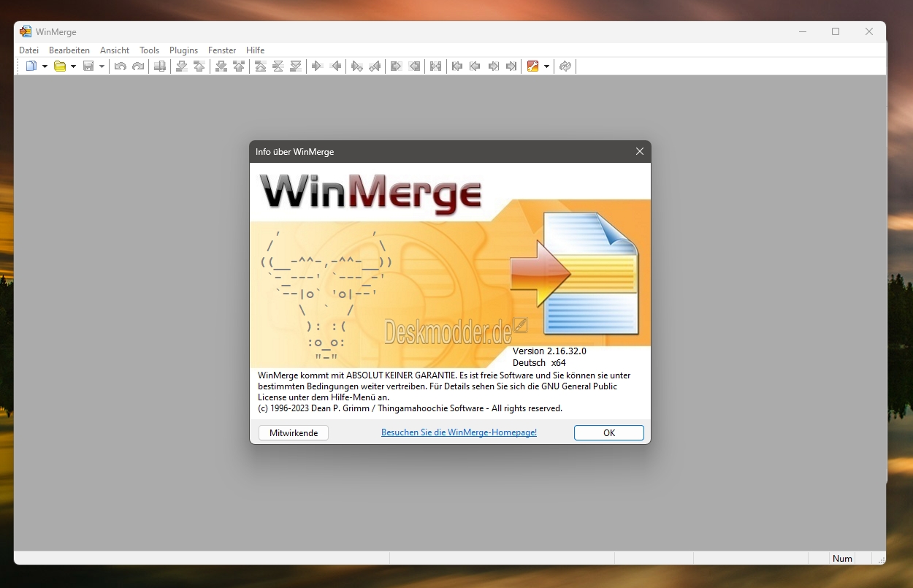Go to Next Conflict via toolbar

(x=221, y=66)
